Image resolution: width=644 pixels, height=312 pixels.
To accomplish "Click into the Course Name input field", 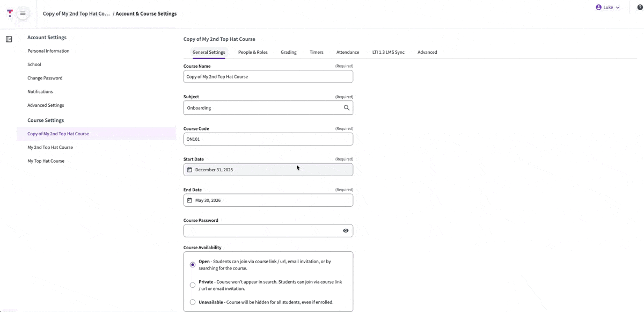I will tap(268, 76).
